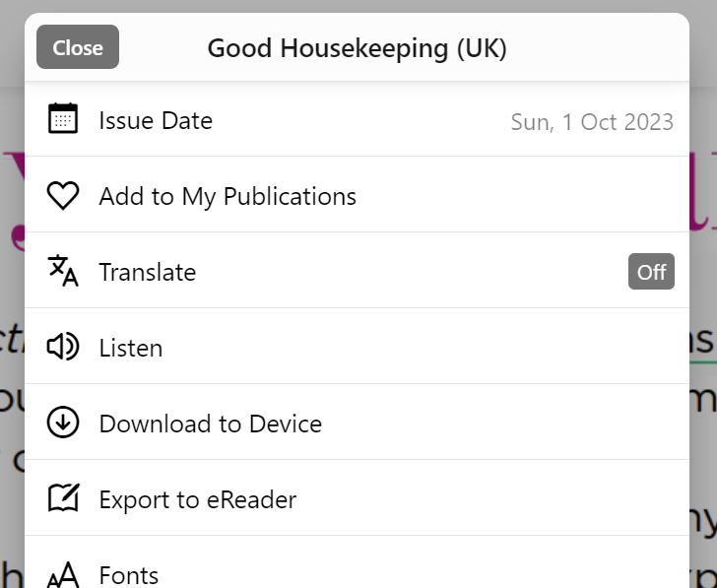Toggle the Translate Off switch
Image resolution: width=717 pixels, height=588 pixels.
tap(651, 272)
